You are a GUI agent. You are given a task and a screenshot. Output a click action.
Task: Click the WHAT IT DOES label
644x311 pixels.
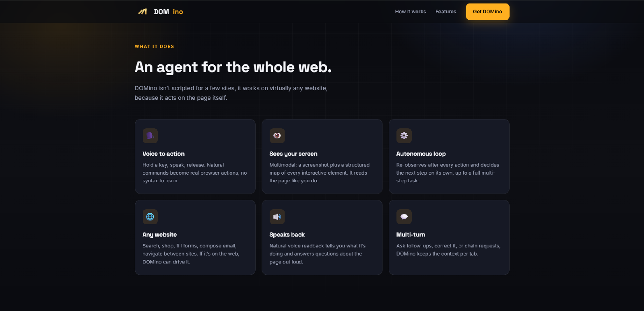click(154, 46)
